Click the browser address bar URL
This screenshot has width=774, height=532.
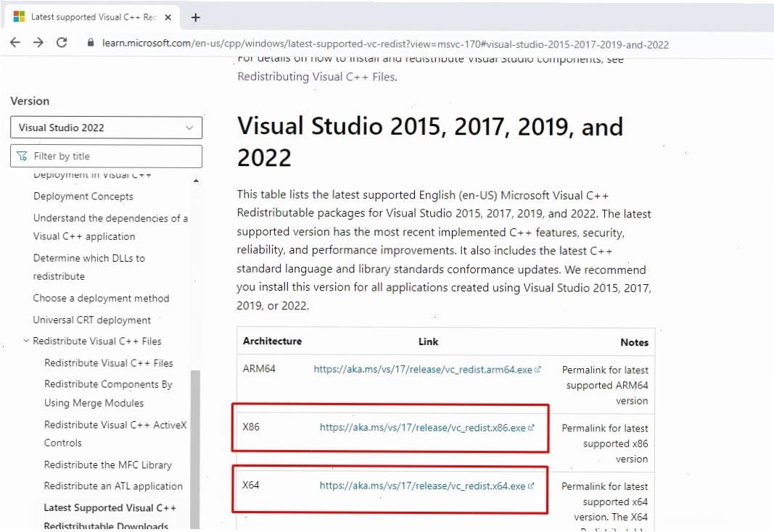tap(385, 44)
